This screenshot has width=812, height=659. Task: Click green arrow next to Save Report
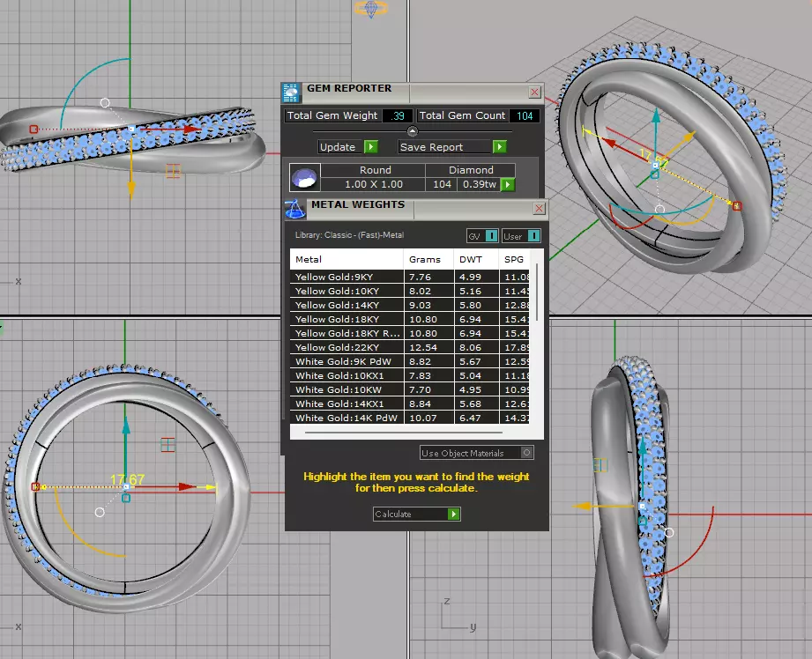[499, 147]
